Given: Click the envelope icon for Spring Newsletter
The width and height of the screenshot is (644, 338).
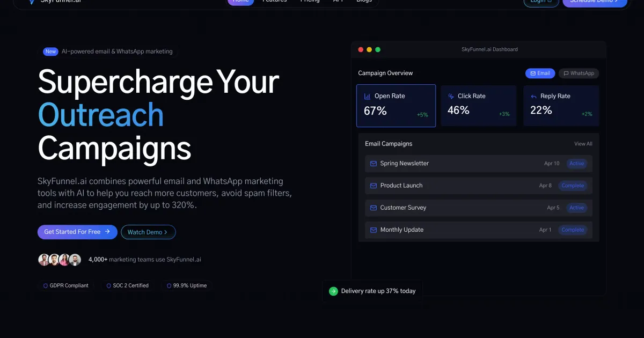Looking at the screenshot, I should [374, 164].
